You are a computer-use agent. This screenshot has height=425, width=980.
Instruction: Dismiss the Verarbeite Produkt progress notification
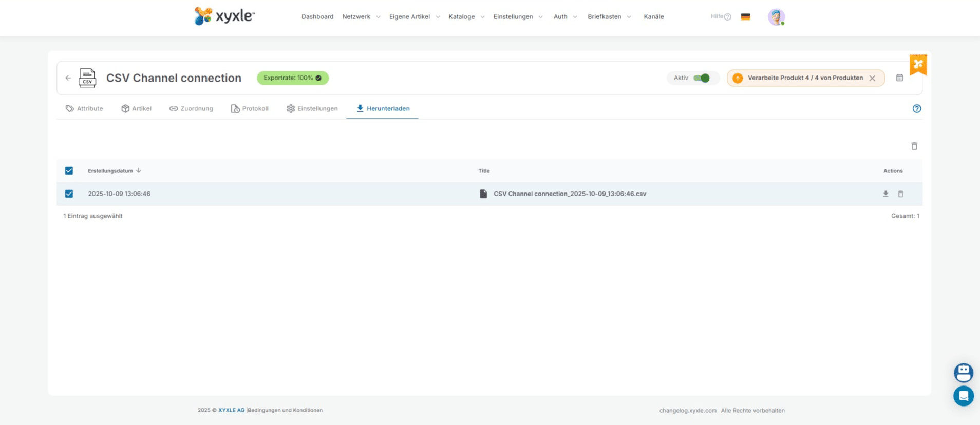click(872, 79)
